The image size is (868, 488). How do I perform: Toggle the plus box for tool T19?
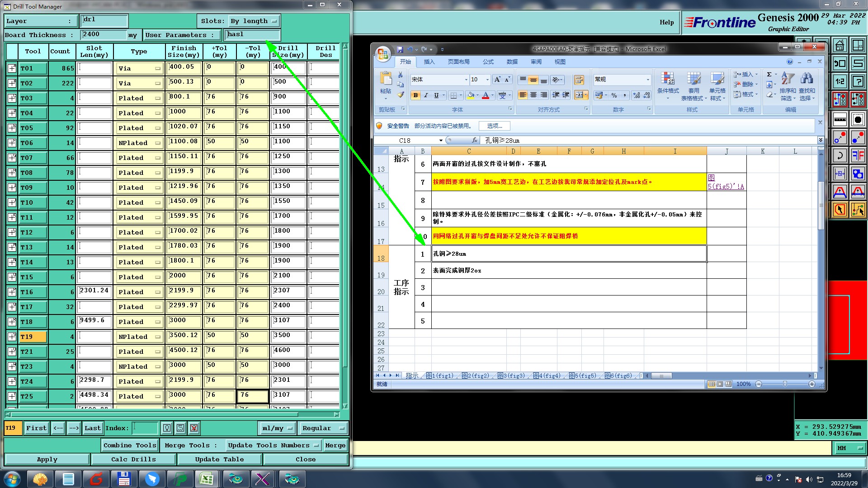coord(12,337)
